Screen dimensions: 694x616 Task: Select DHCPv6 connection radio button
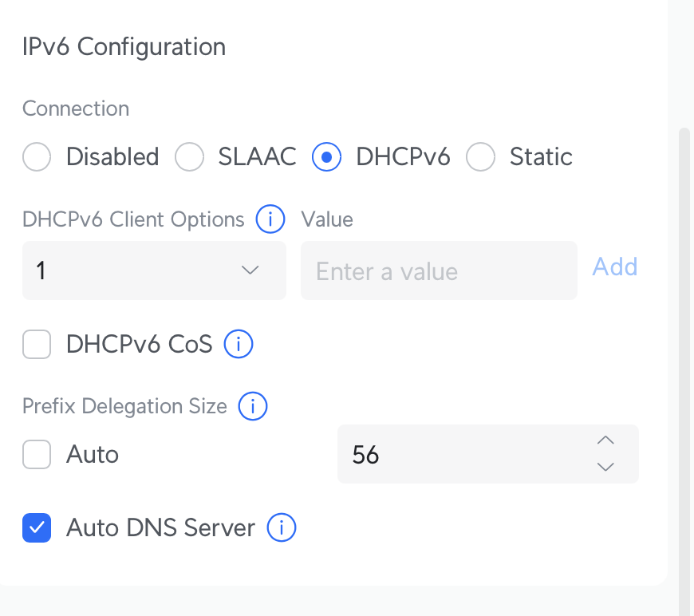326,156
